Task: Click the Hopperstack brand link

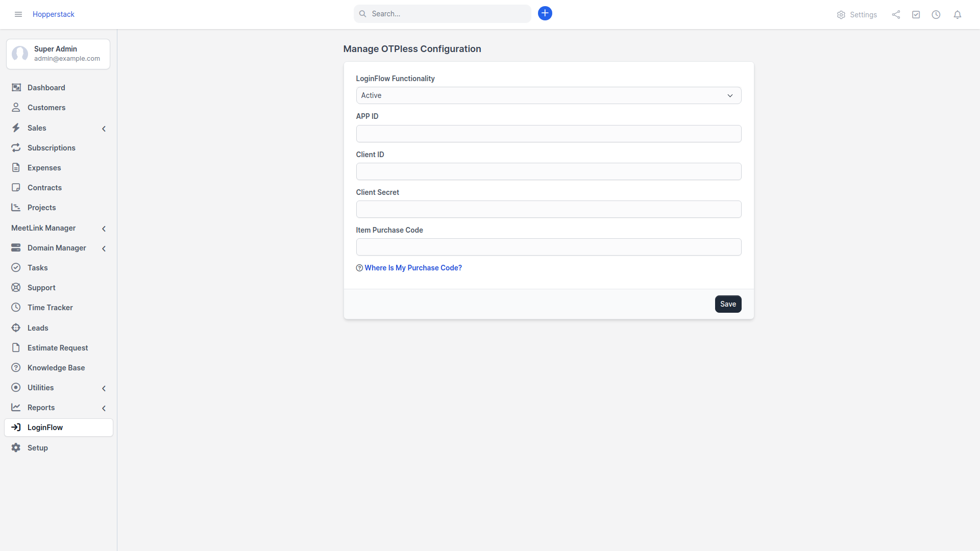Action: tap(54, 14)
